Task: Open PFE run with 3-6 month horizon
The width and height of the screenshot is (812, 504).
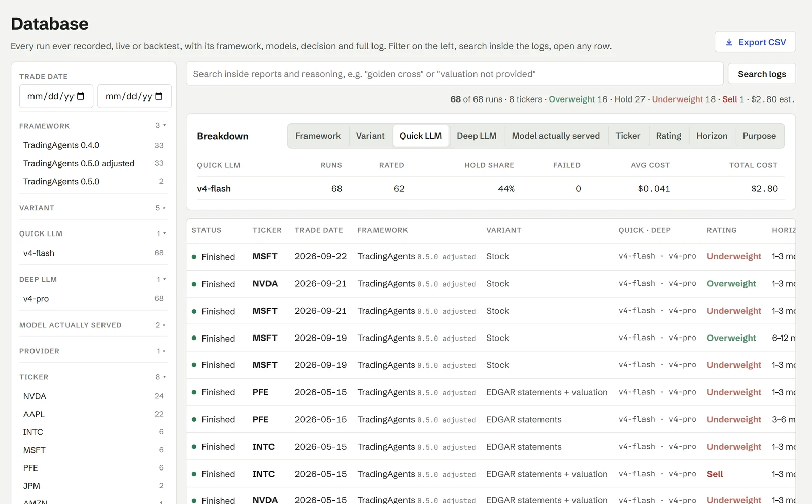Action: pyautogui.click(x=491, y=419)
